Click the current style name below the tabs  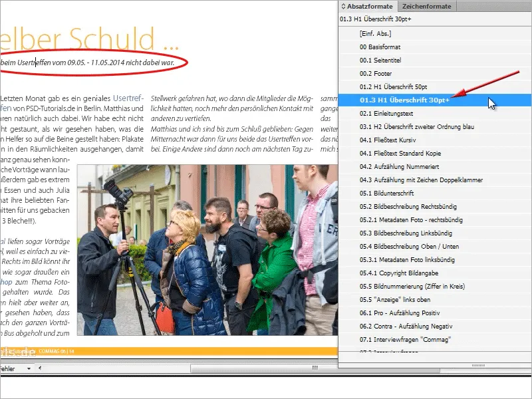click(376, 19)
